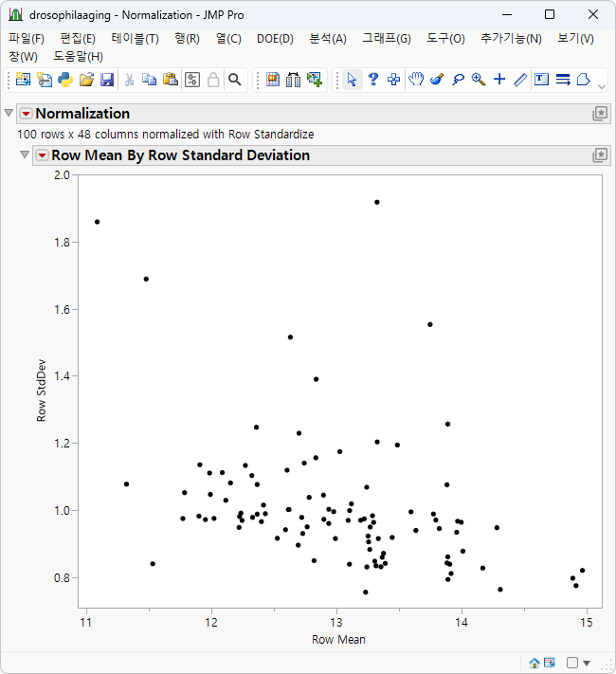The image size is (616, 674).
Task: Open the Normalization red triangle menu
Action: 27,114
